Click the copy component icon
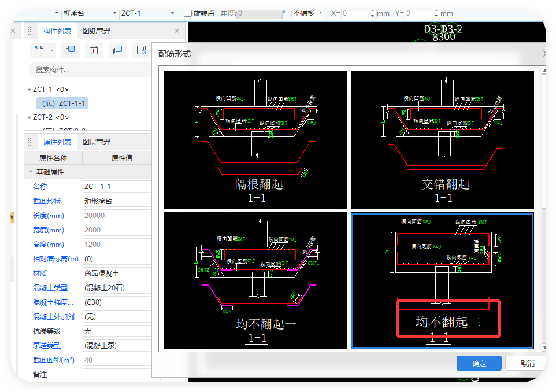Screen dimensions: 556x392 tap(70, 50)
